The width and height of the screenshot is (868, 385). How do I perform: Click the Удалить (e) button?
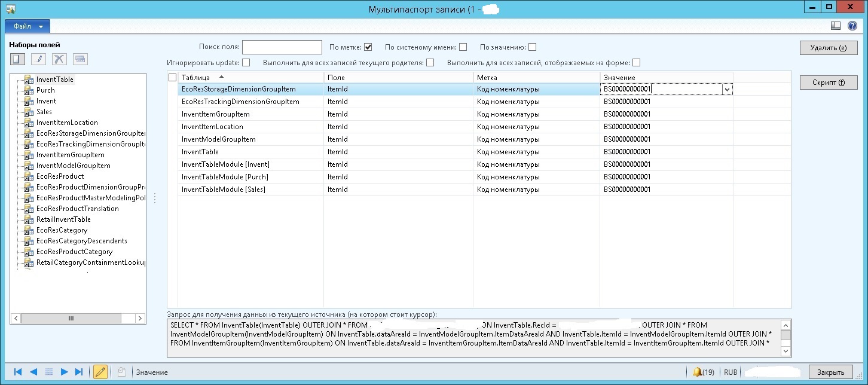[829, 48]
